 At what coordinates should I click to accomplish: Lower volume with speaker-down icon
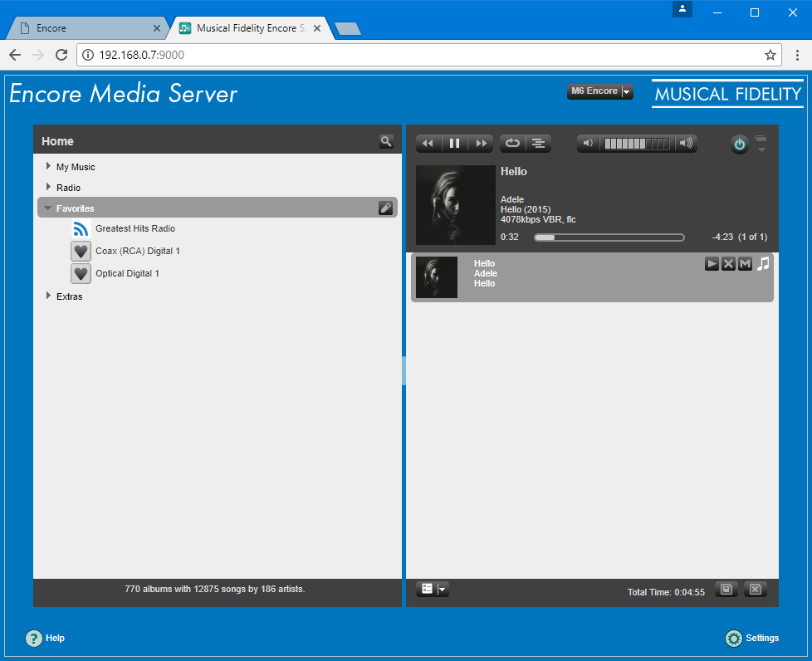click(x=589, y=144)
